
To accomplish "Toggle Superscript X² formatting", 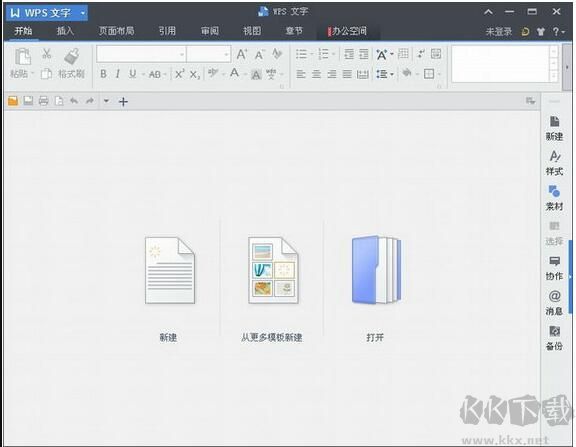I will tap(180, 74).
